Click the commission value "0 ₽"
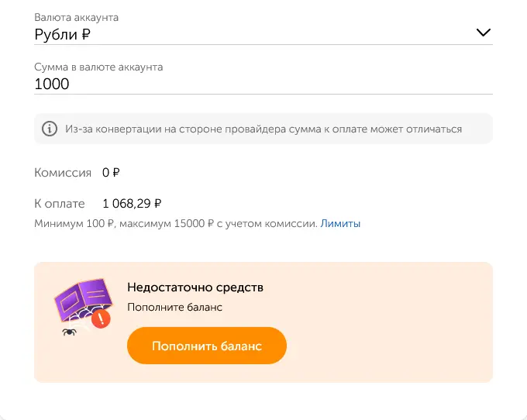Image resolution: width=527 pixels, height=420 pixels. point(111,173)
